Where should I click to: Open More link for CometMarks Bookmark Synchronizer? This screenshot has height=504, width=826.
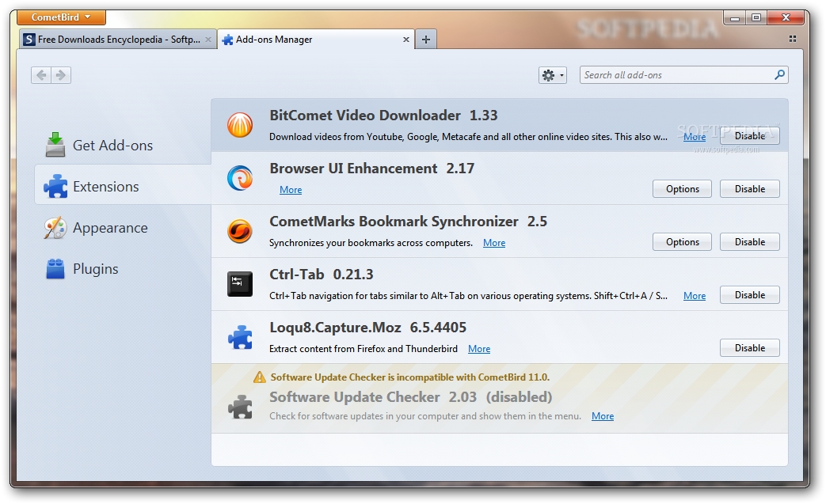(x=494, y=243)
